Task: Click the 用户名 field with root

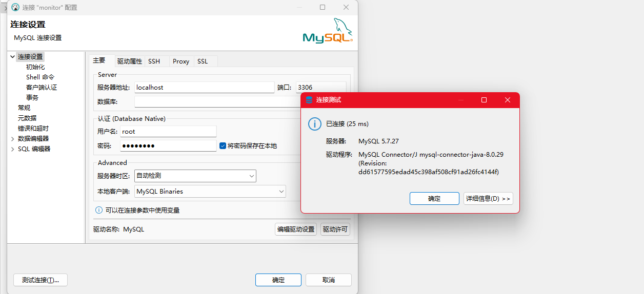Action: coord(168,132)
